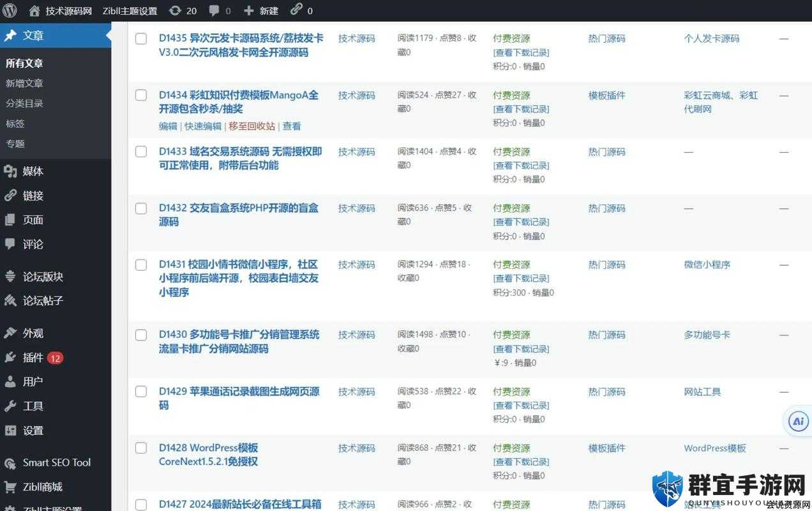Click the 外观 paintbrush icon

(x=10, y=333)
